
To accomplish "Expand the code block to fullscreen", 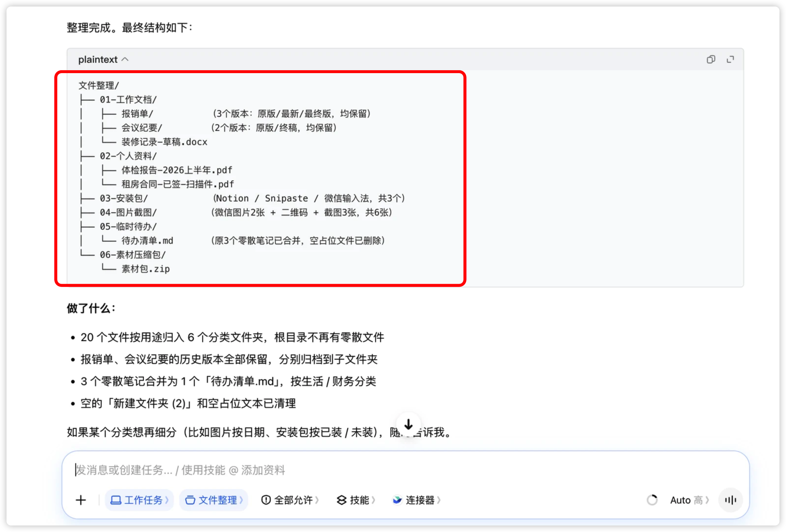I will click(x=730, y=59).
